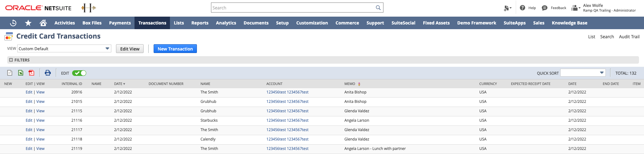Open the Fixed Assets menu
Image resolution: width=644 pixels, height=154 pixels.
pyautogui.click(x=436, y=23)
